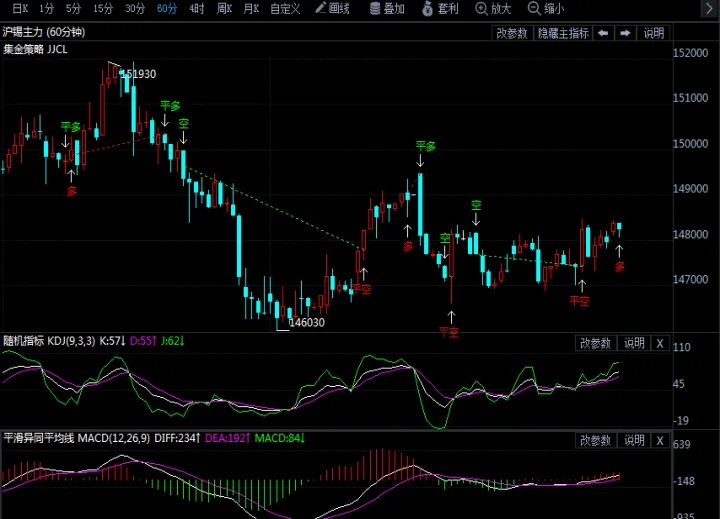Select the highlighted 60分 timeframe tab
Viewport: 720px width, 519px height.
[x=167, y=8]
